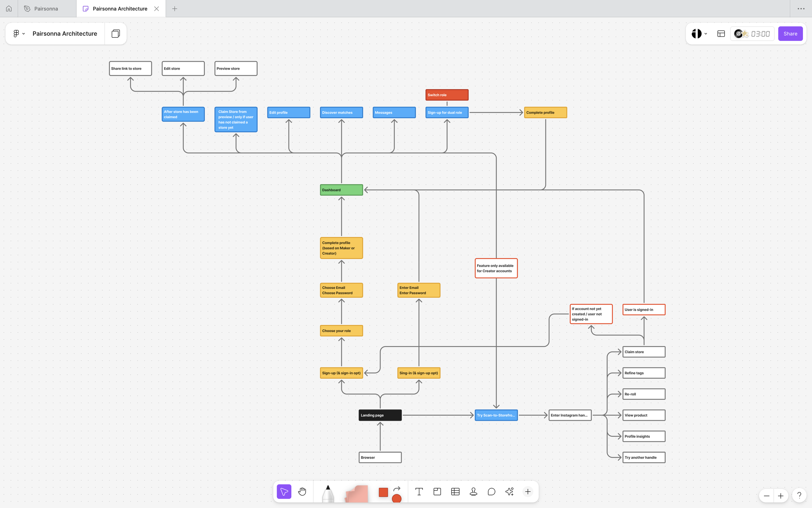Select the Section tool
Image resolution: width=812 pixels, height=508 pixels.
coord(437,491)
